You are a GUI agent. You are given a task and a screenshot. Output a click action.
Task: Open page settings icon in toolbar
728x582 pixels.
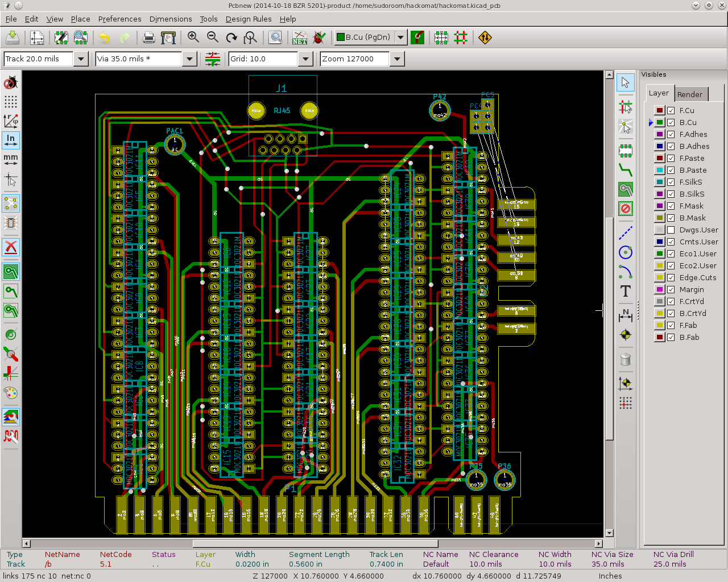tap(37, 38)
